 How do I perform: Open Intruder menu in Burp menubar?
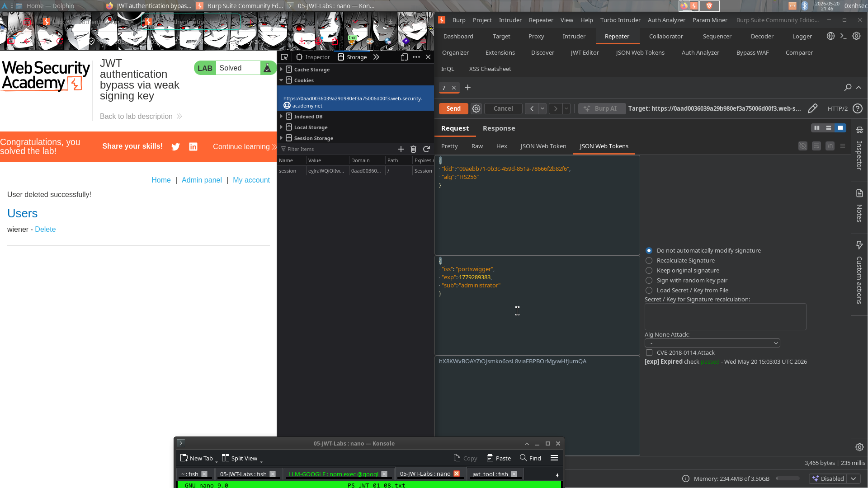pos(510,20)
